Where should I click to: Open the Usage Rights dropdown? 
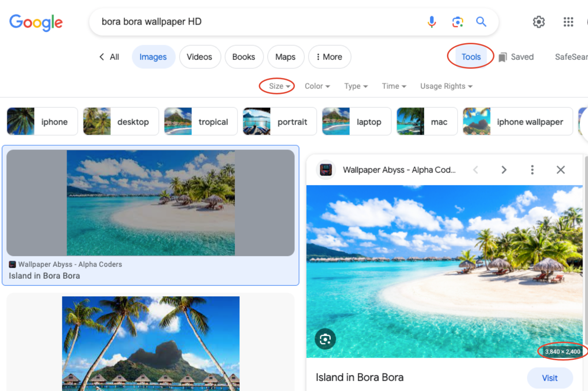[446, 86]
